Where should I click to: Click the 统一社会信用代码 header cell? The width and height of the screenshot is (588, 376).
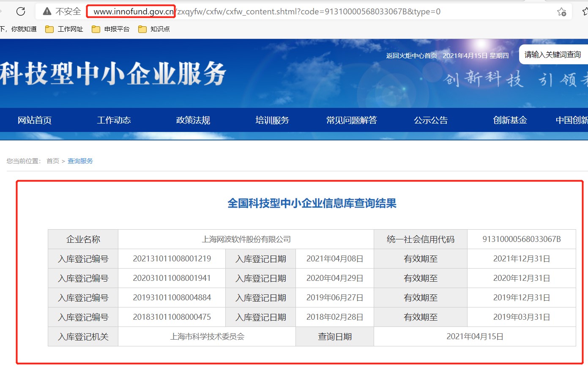(421, 239)
